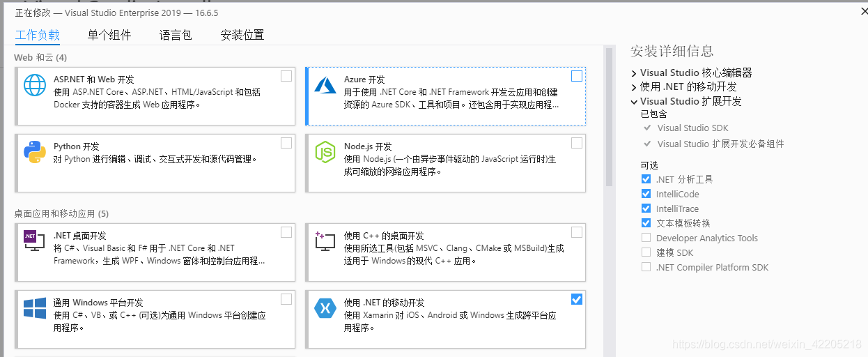868x357 pixels.
Task: Open the 安装位置 tab
Action: pyautogui.click(x=242, y=35)
